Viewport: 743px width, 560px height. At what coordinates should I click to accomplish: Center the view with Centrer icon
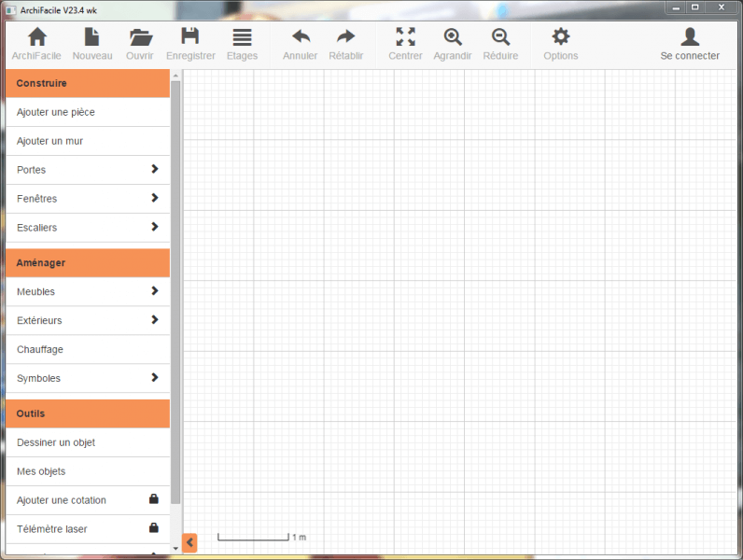[405, 36]
